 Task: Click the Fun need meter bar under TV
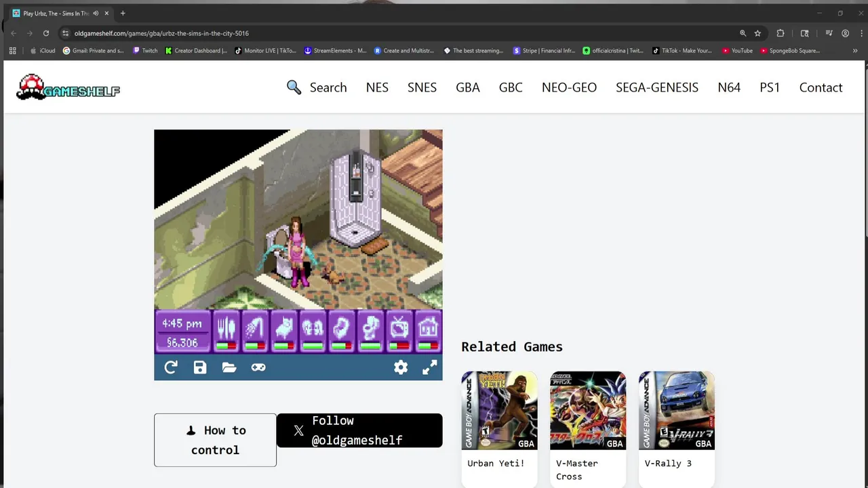[399, 346]
